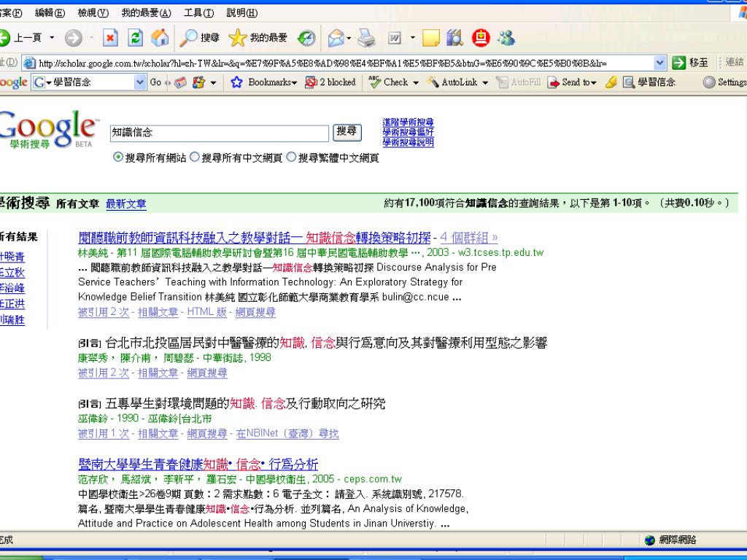Expand the Forward button history dropdown arrow

91,38
